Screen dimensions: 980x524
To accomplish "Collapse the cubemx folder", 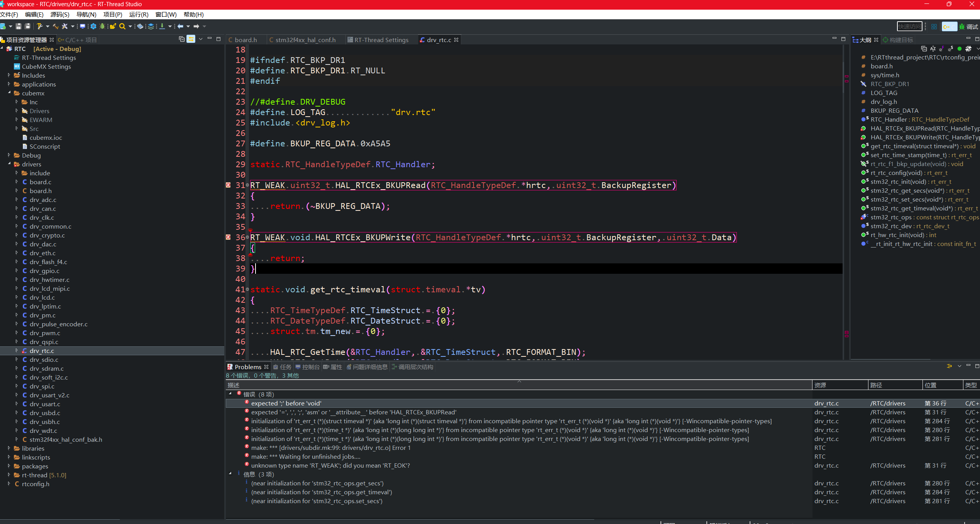I will (x=9, y=93).
